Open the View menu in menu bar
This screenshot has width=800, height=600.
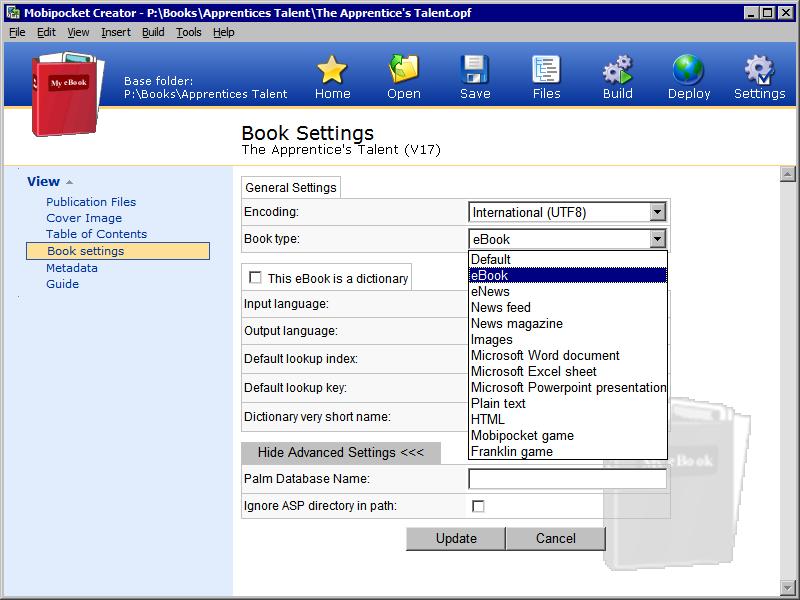pos(78,32)
